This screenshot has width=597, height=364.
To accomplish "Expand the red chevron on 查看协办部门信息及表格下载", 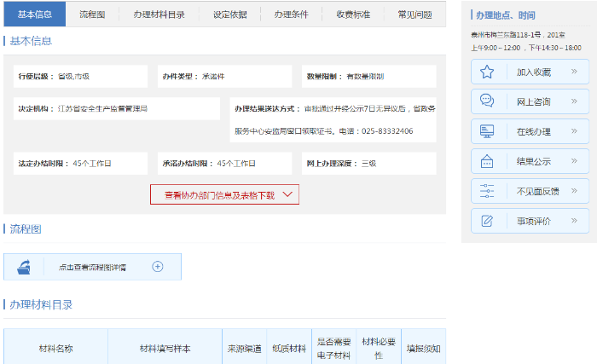I will pyautogui.click(x=288, y=194).
